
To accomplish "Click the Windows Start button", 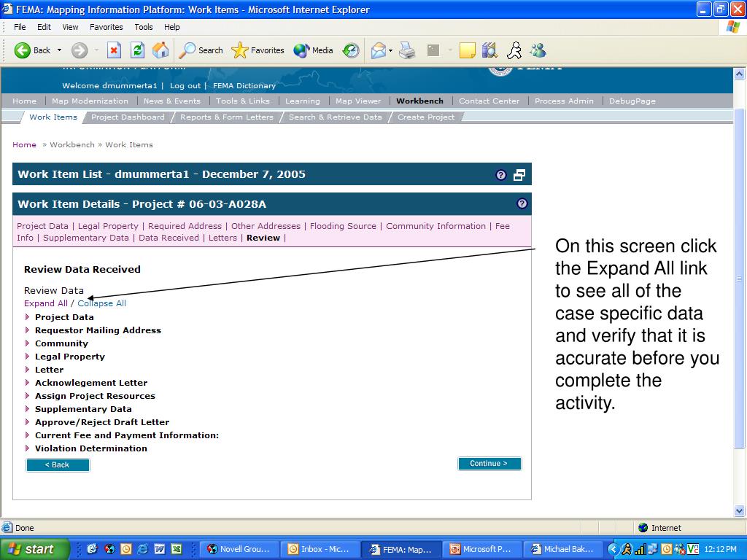I will 34,549.
